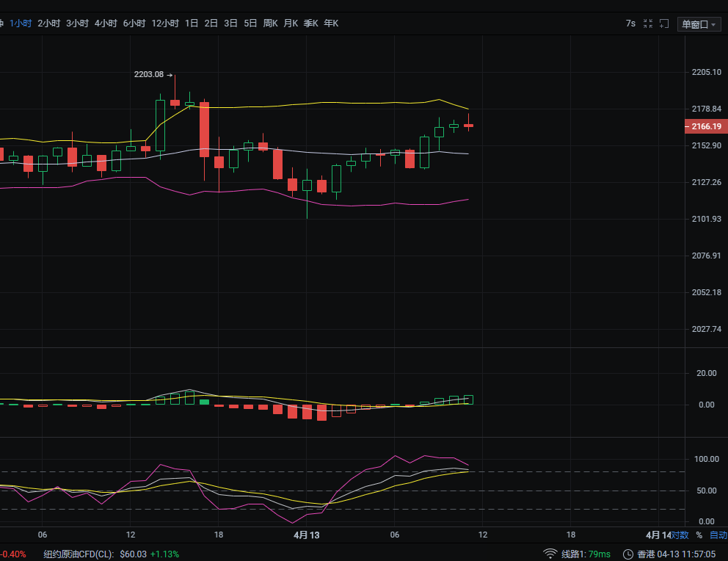This screenshot has height=561, width=728.
Task: Open the 单窗口 window layout dropdown
Action: [x=699, y=24]
